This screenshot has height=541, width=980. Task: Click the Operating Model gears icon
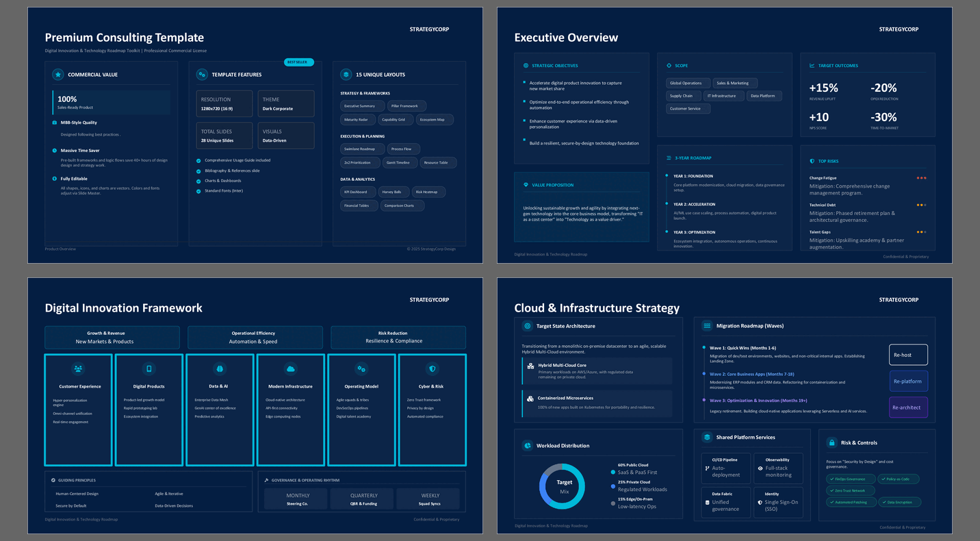coord(361,368)
